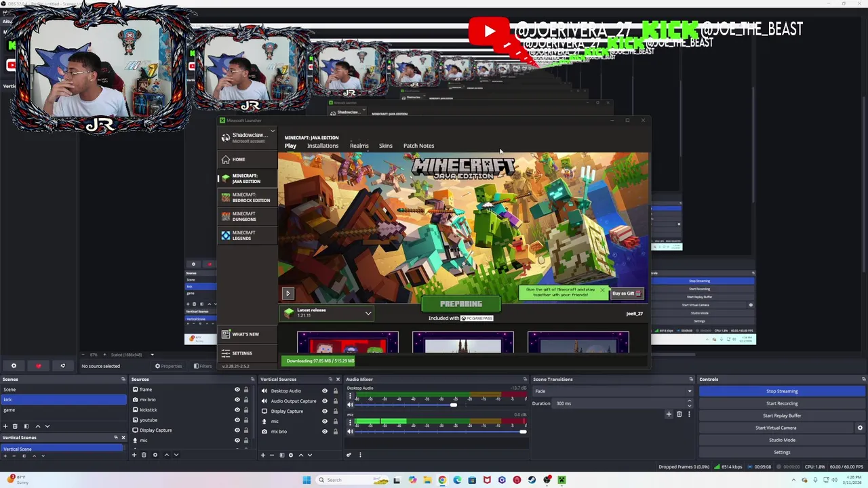Open advanced audio properties gears icon
The width and height of the screenshot is (868, 488).
(x=349, y=455)
